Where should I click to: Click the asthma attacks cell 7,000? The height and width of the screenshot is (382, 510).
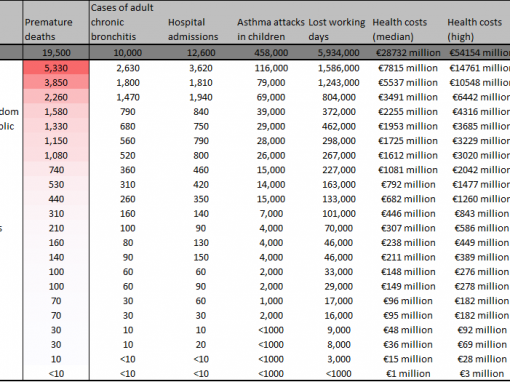click(271, 214)
